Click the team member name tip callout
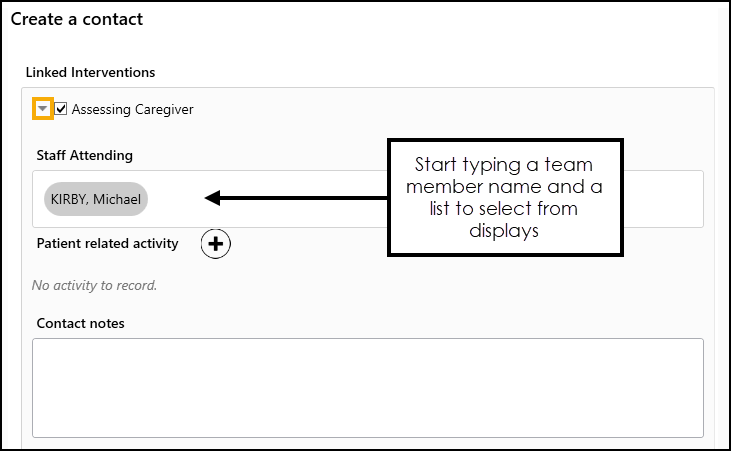The image size is (731, 451). click(x=505, y=197)
